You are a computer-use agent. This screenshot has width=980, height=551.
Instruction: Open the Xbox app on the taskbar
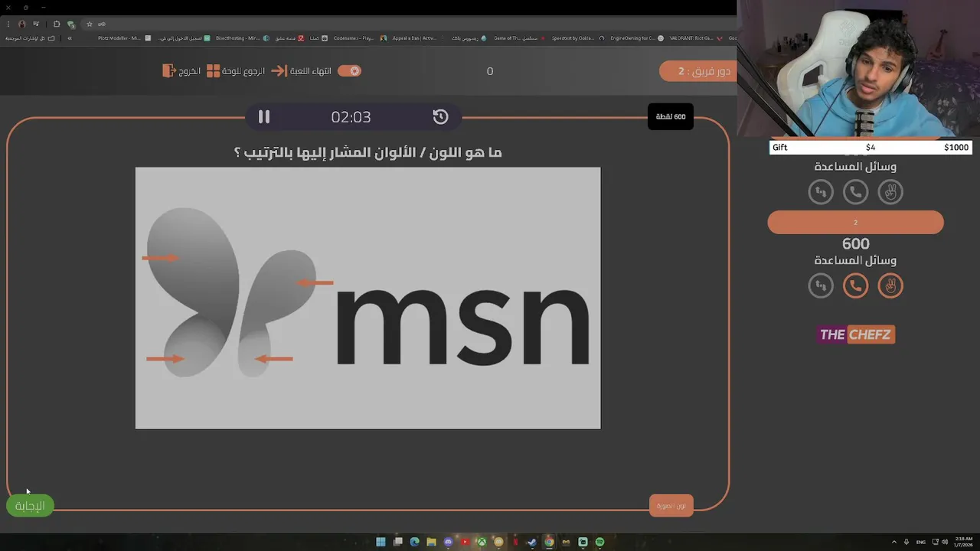click(482, 542)
